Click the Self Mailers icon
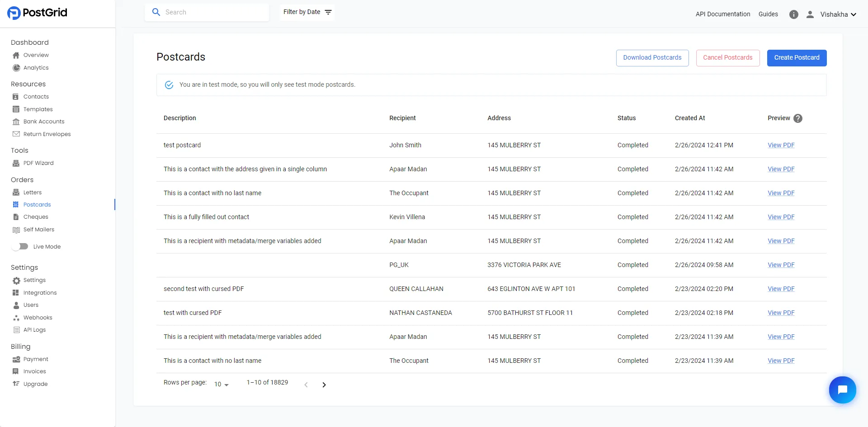This screenshot has height=427, width=868. click(15, 230)
